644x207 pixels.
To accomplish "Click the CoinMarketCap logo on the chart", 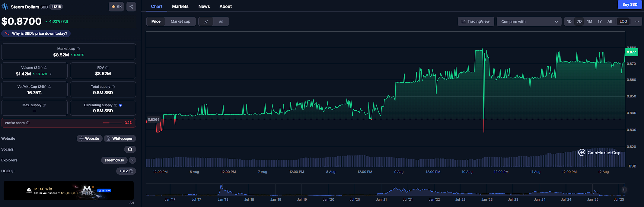I will [x=599, y=153].
